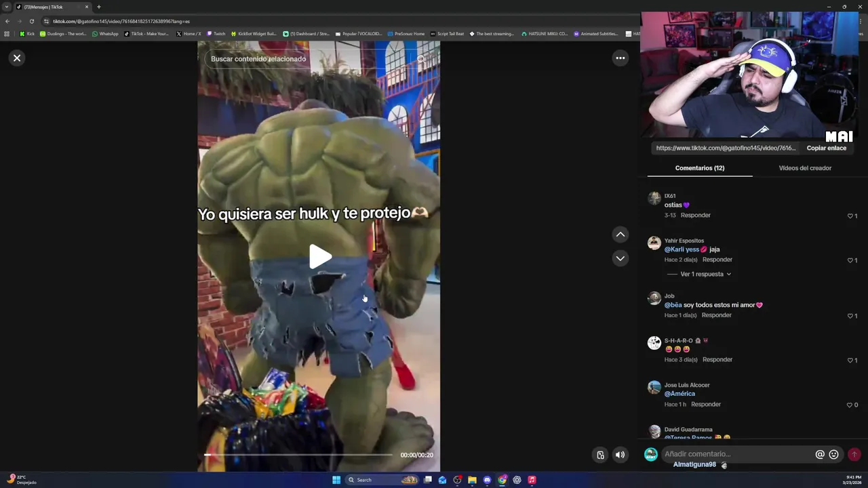868x488 pixels.
Task: Click the @Karli yess mention
Action: click(x=682, y=249)
